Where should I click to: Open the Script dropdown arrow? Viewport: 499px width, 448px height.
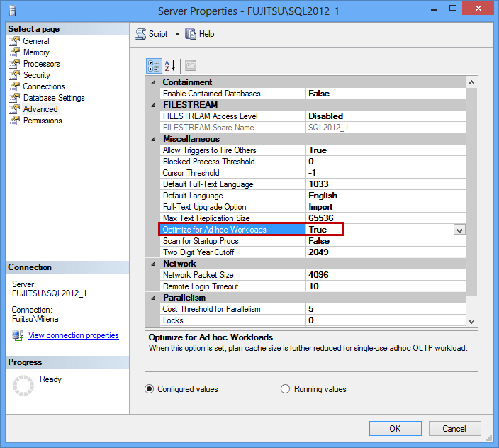[177, 34]
